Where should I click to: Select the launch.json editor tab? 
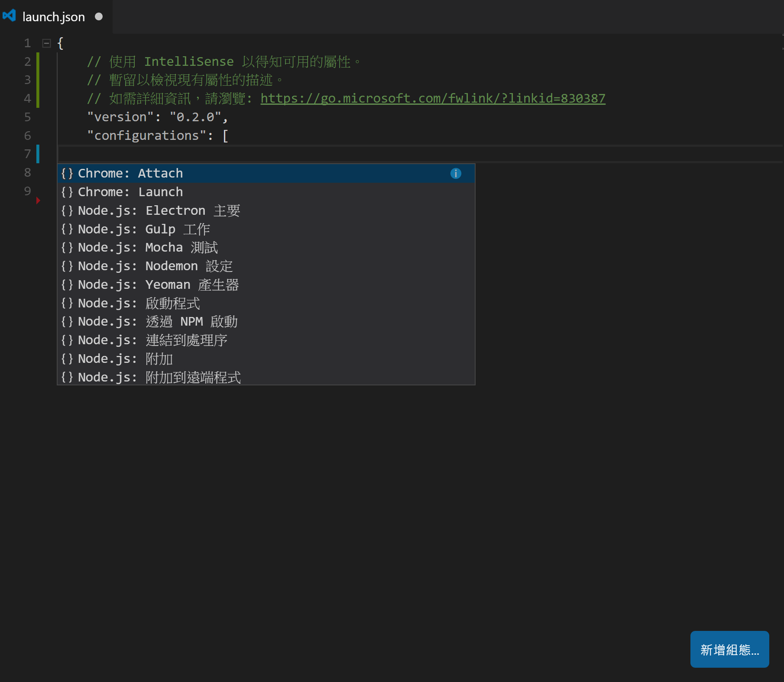pos(56,17)
